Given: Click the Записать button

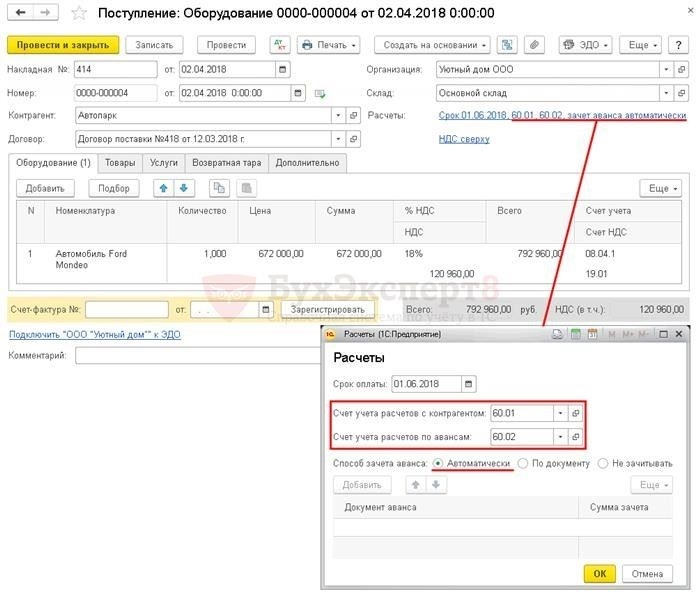Looking at the screenshot, I should (154, 45).
